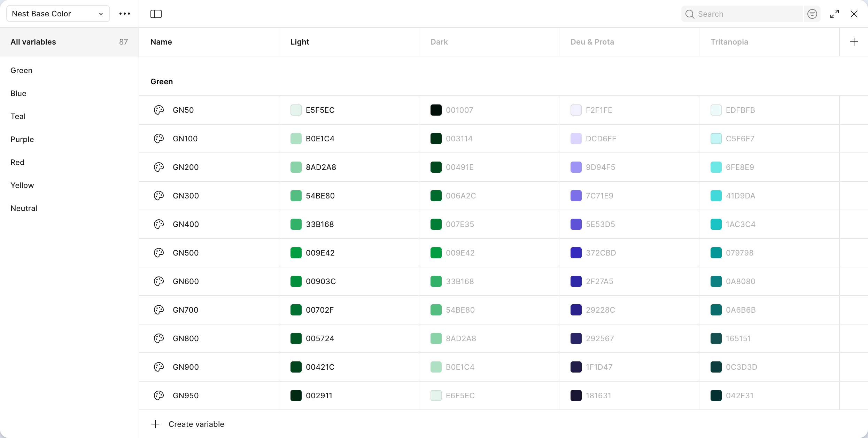This screenshot has height=438, width=868.
Task: Open the 009E42 Dark swatch for GN500
Action: [x=436, y=253]
